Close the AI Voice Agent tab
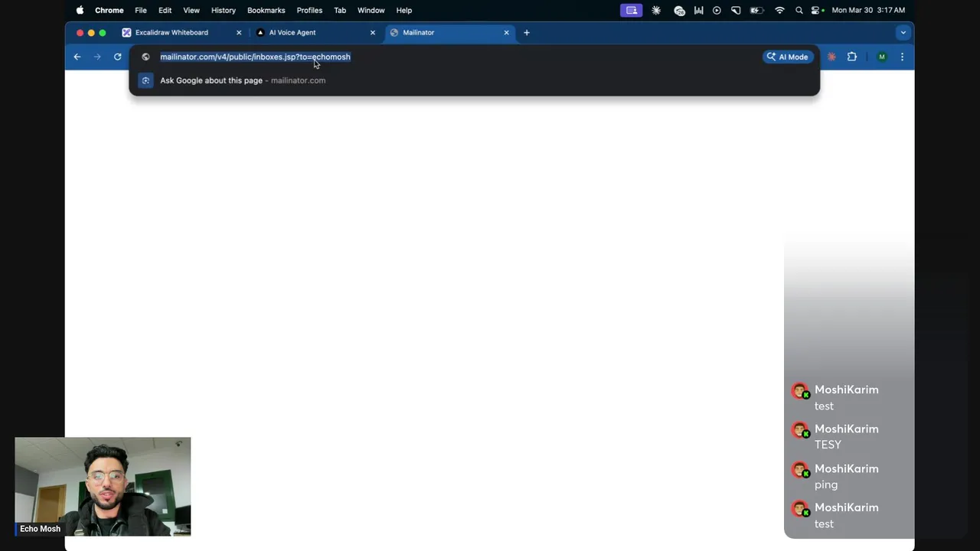980x551 pixels. 373,32
